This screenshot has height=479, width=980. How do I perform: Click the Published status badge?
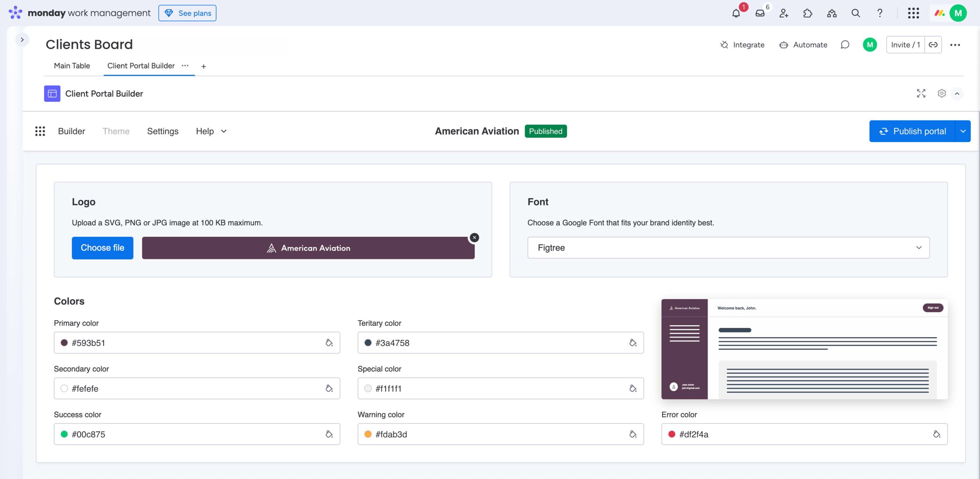pos(546,131)
